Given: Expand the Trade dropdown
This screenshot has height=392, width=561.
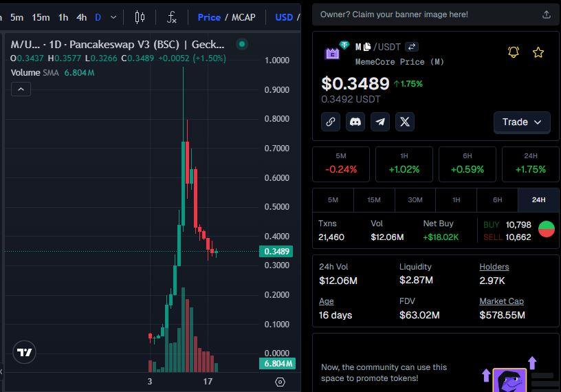Looking at the screenshot, I should point(522,122).
